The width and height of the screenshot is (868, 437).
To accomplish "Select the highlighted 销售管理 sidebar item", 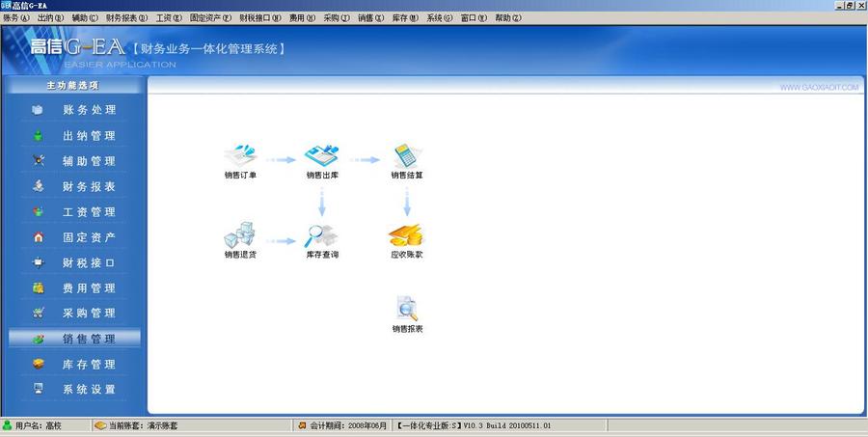I will coord(74,339).
